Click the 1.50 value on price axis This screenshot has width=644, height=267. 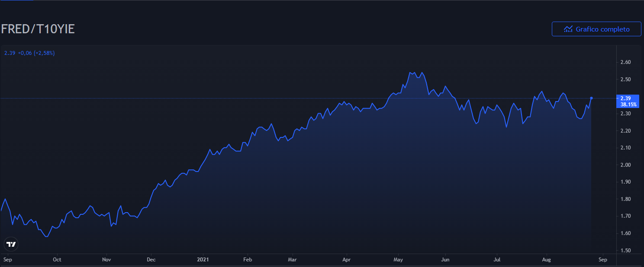coord(625,250)
